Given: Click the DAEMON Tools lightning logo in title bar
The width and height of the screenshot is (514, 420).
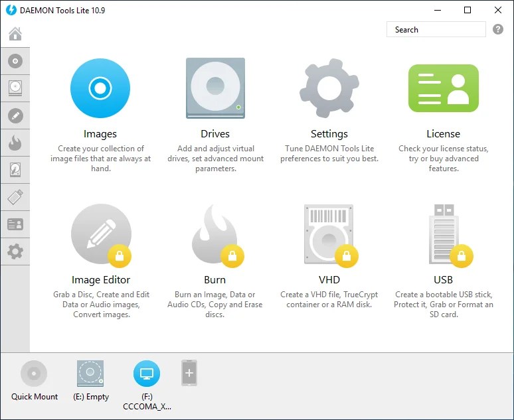Looking at the screenshot, I should [x=11, y=10].
